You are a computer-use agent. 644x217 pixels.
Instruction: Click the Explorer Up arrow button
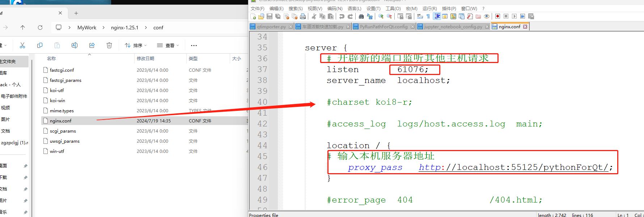[23, 28]
